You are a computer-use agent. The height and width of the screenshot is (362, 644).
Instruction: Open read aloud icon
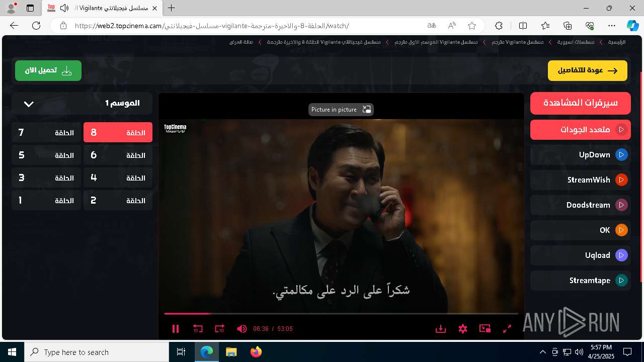click(x=452, y=26)
